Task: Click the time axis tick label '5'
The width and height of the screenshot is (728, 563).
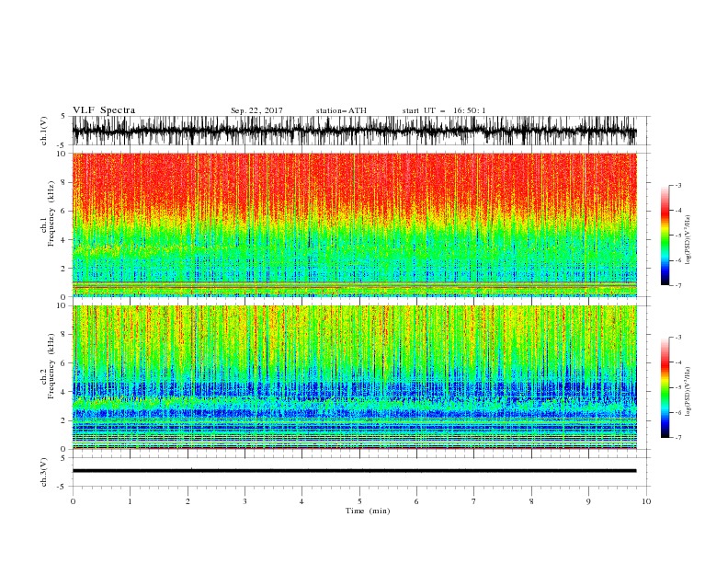Action: [359, 501]
